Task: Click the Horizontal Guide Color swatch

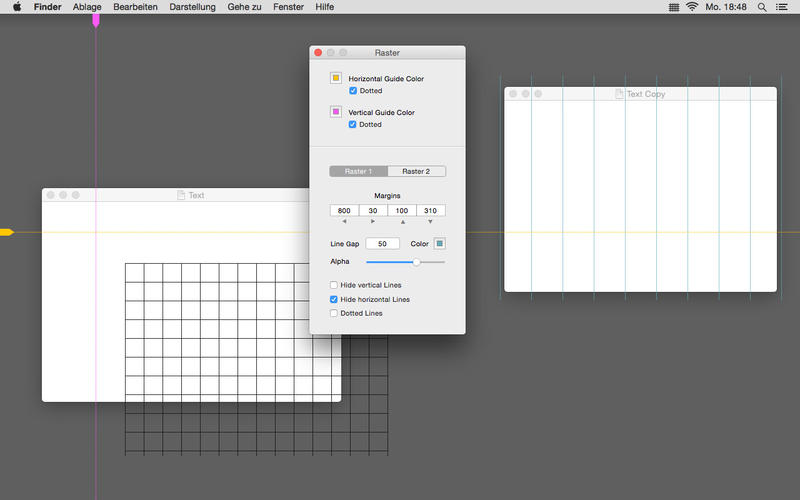Action: click(x=336, y=78)
